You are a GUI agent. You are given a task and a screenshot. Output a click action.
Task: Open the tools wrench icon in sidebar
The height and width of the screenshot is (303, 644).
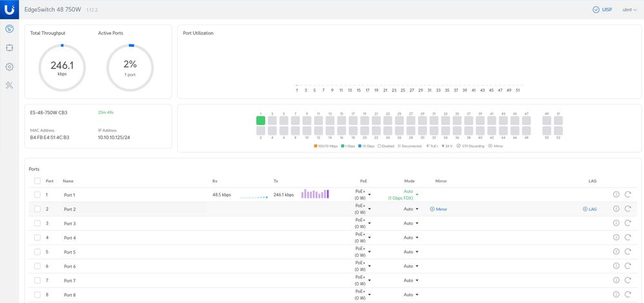(x=10, y=86)
